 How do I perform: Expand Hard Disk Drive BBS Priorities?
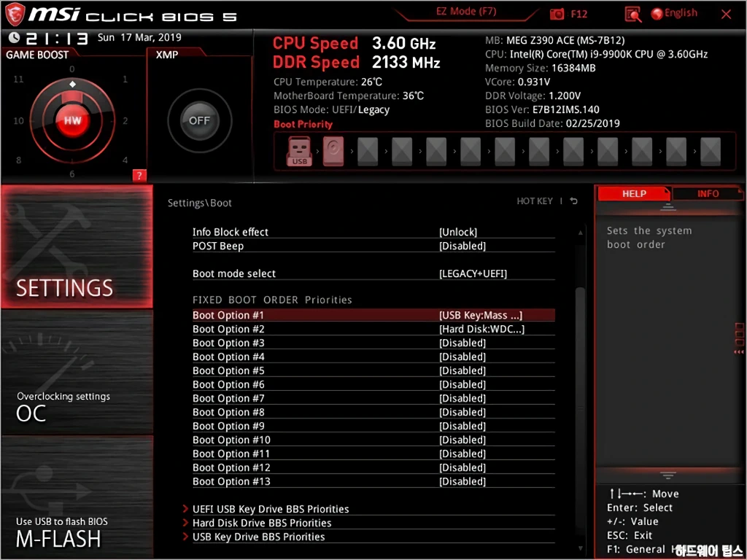[262, 523]
